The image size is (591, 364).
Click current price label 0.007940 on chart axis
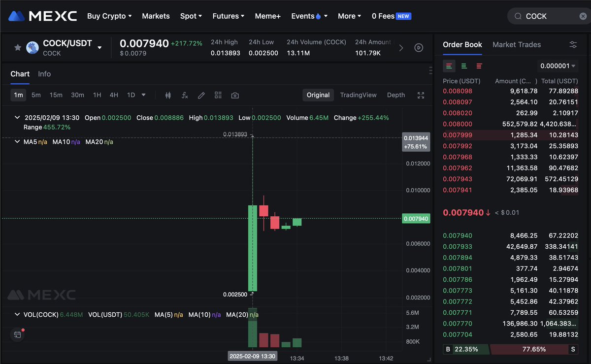pyautogui.click(x=416, y=218)
